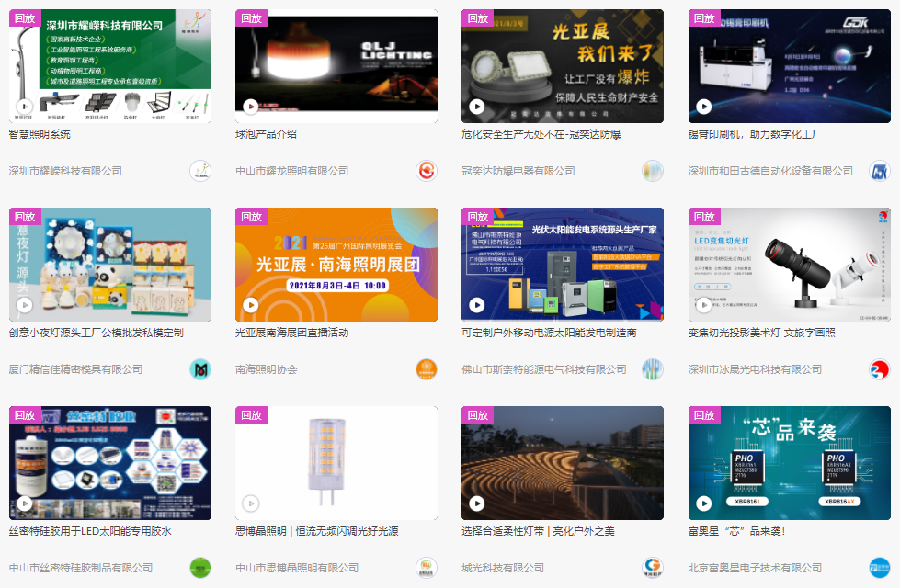Open the QLJ Lighting bulb thumbnail

click(x=336, y=66)
